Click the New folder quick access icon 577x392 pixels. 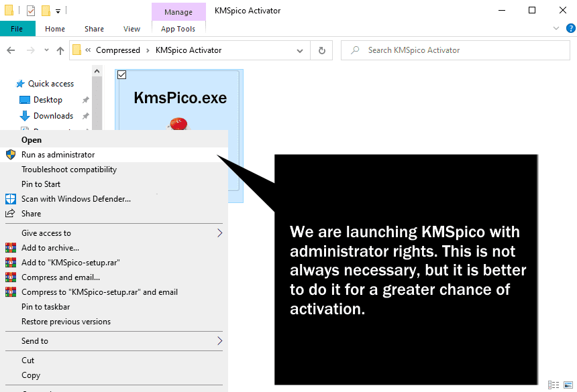point(46,11)
